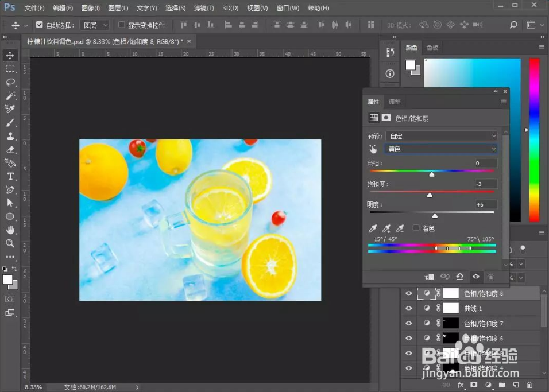Change screen mode icon
This screenshot has height=392, width=549.
point(10,312)
